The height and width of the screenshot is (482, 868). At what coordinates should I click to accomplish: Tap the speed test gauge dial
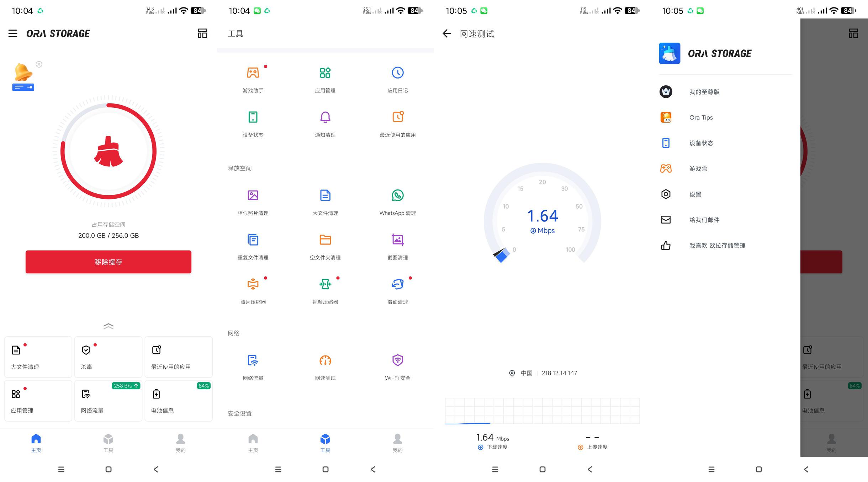tap(542, 217)
